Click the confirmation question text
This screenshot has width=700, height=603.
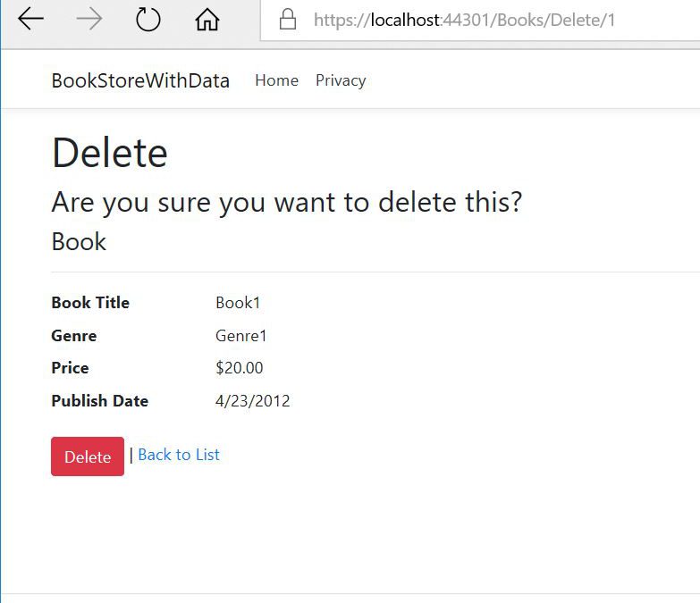tap(286, 202)
